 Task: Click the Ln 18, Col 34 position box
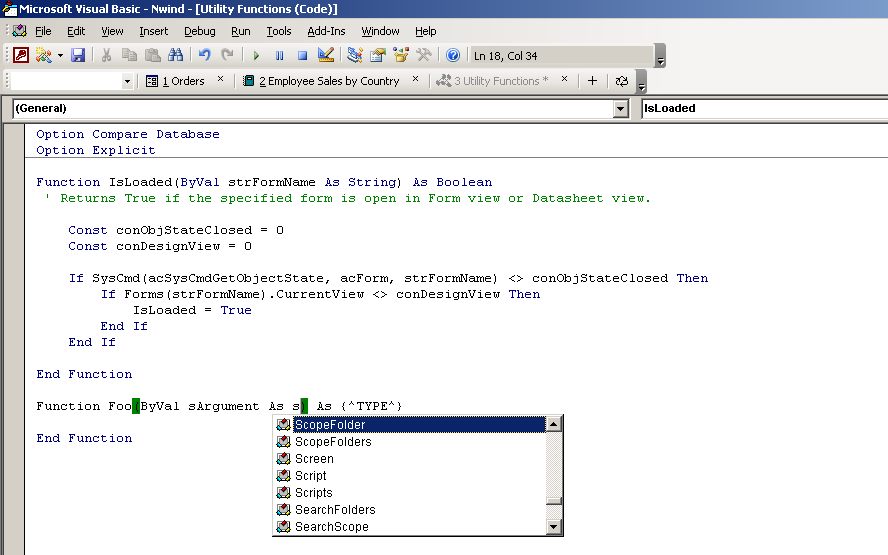561,56
